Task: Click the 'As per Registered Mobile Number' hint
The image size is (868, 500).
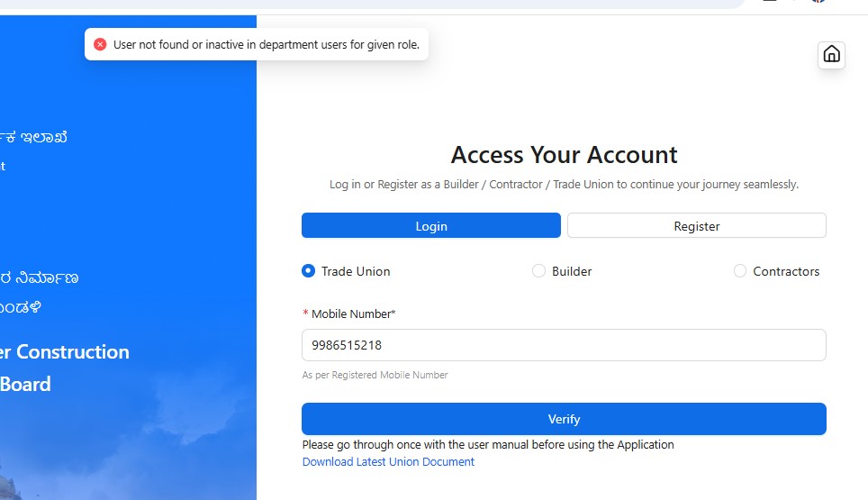Action: pyautogui.click(x=375, y=375)
